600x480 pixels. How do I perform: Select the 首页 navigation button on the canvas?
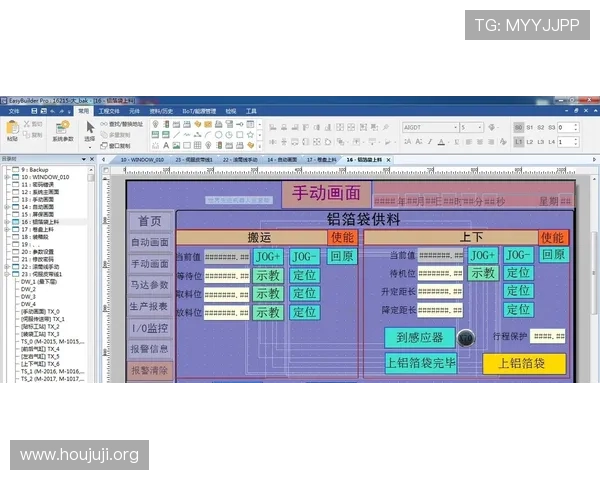click(x=149, y=221)
